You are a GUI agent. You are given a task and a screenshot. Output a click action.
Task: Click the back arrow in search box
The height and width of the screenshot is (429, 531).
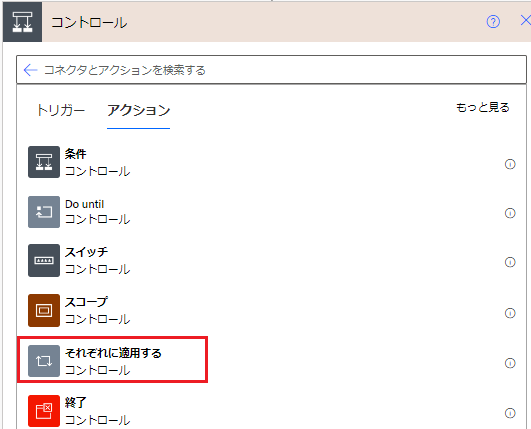[30, 70]
